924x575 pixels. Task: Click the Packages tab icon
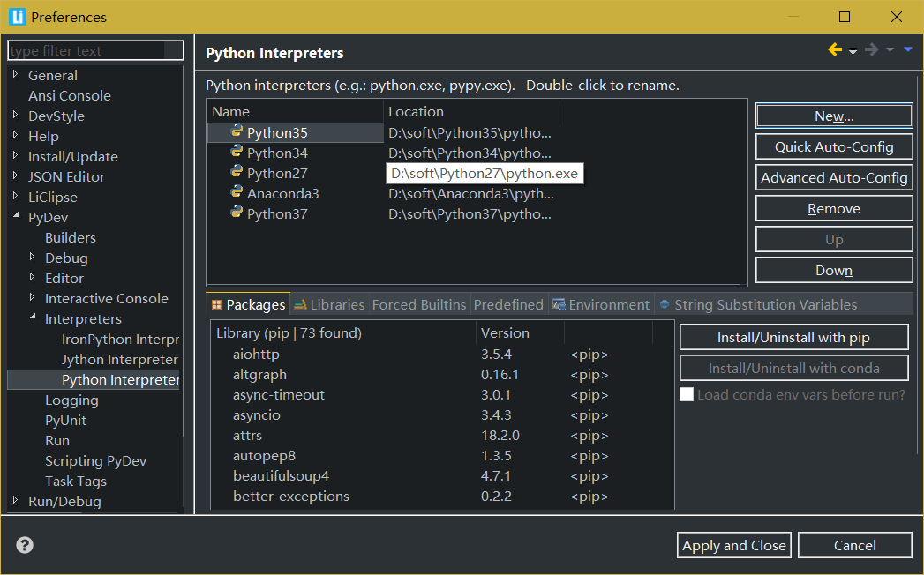click(216, 304)
